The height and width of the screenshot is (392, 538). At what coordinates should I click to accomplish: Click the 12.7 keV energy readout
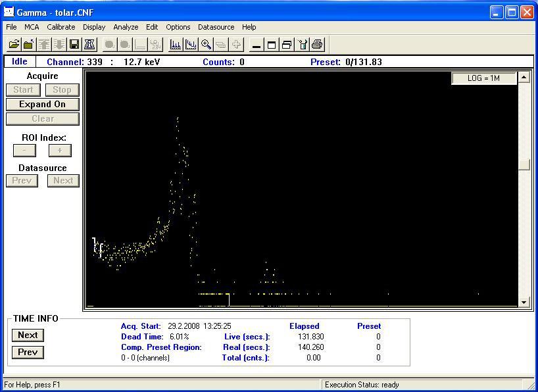tap(141, 62)
